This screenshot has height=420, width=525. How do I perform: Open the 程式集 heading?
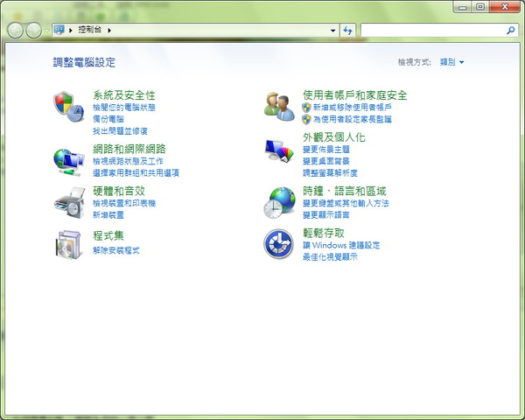click(108, 235)
